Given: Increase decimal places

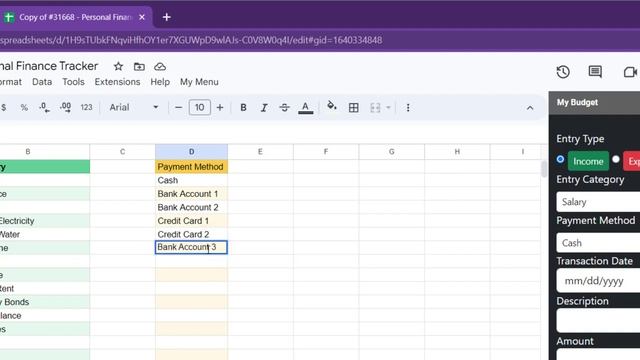Looking at the screenshot, I should tap(65, 107).
